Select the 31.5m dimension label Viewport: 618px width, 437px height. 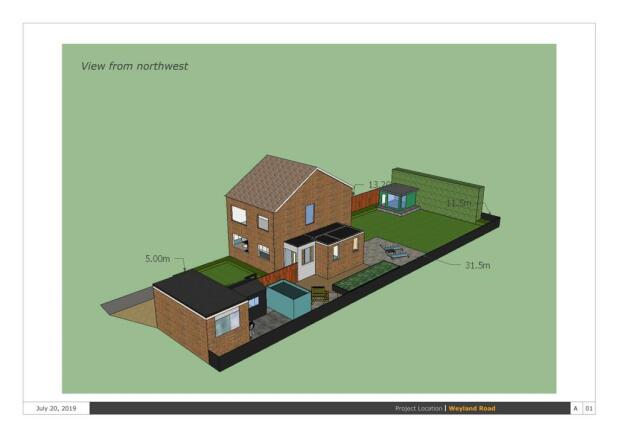[477, 266]
